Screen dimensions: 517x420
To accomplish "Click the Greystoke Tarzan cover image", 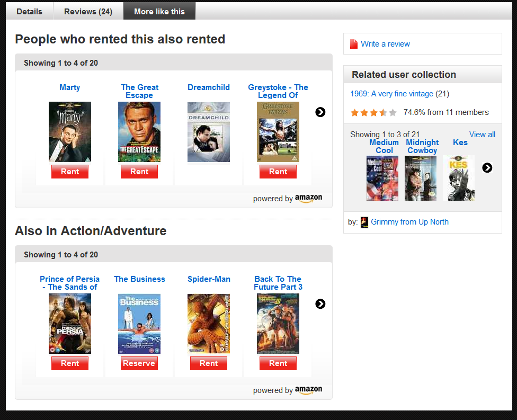I will click(278, 132).
